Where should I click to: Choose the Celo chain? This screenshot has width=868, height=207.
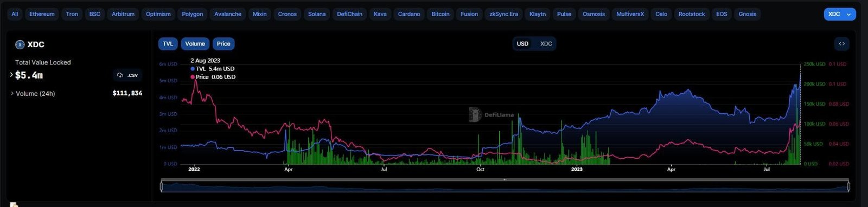pos(661,14)
